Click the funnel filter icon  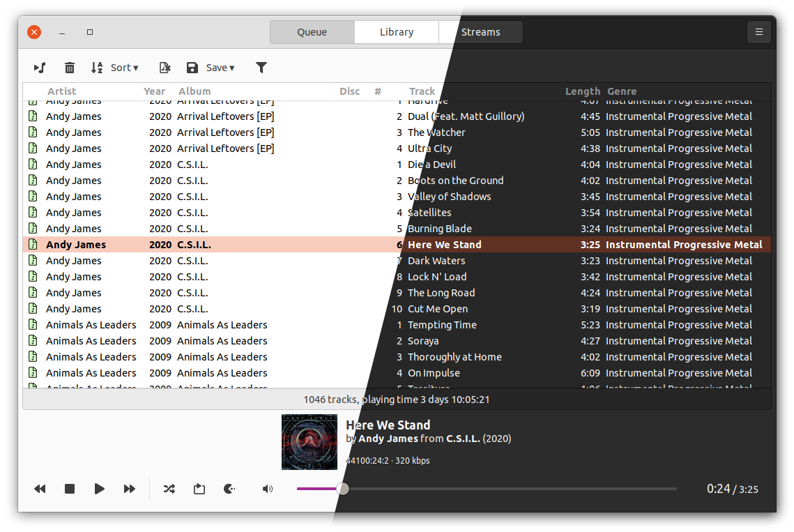[x=261, y=68]
